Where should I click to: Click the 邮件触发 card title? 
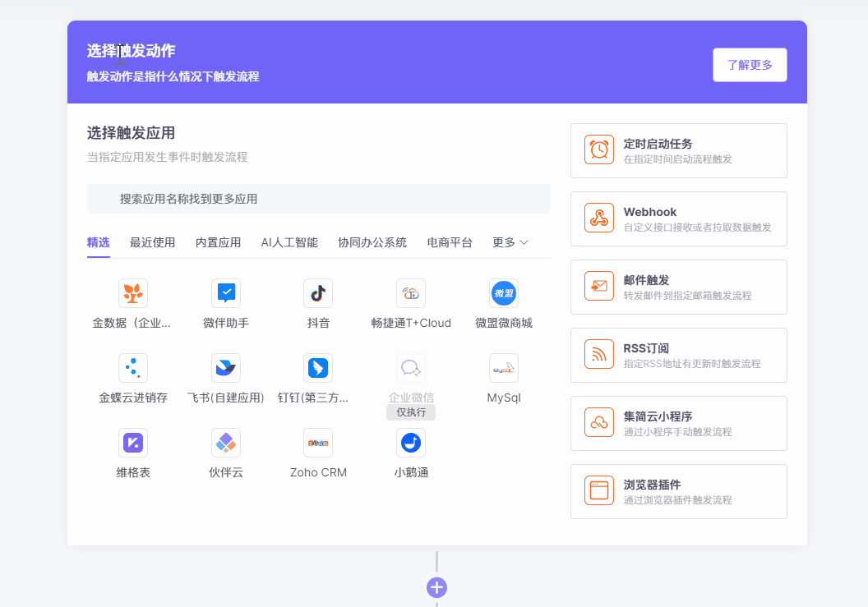[x=646, y=280]
